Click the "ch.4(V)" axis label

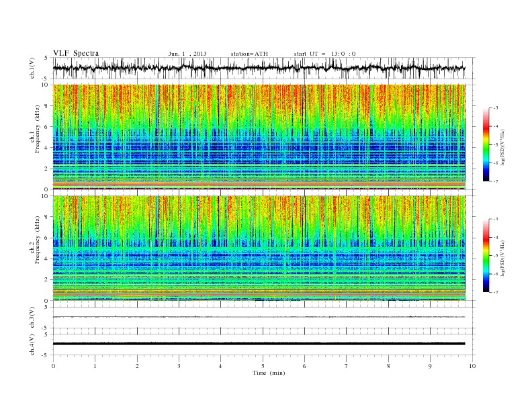tap(32, 345)
